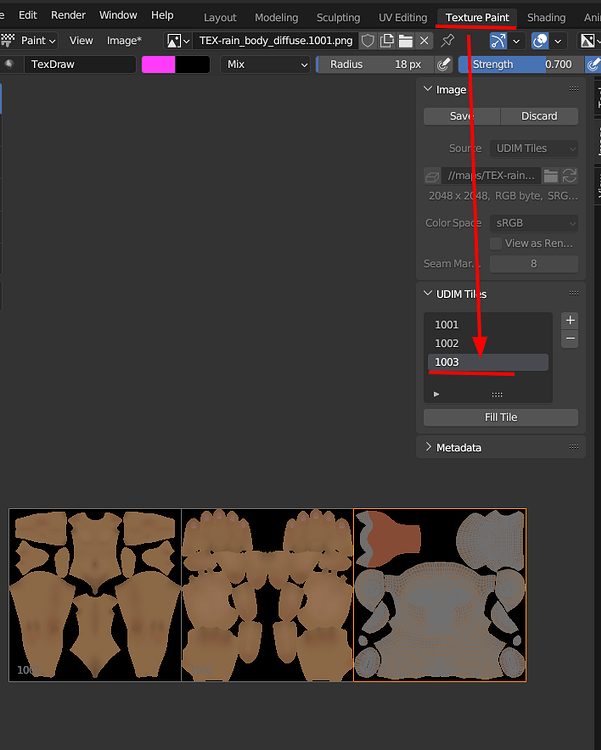The width and height of the screenshot is (601, 750).
Task: Pin the image with the pushpin icon
Action: pyautogui.click(x=447, y=41)
